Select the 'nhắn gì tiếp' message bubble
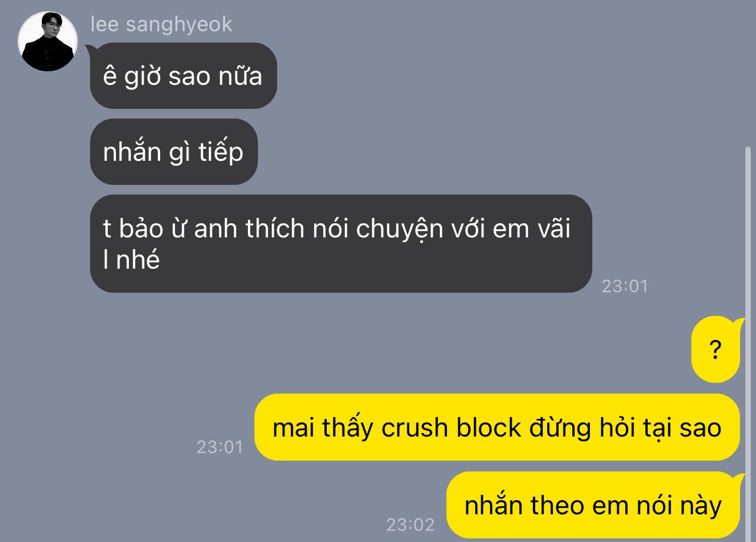The image size is (756, 542). click(x=174, y=152)
